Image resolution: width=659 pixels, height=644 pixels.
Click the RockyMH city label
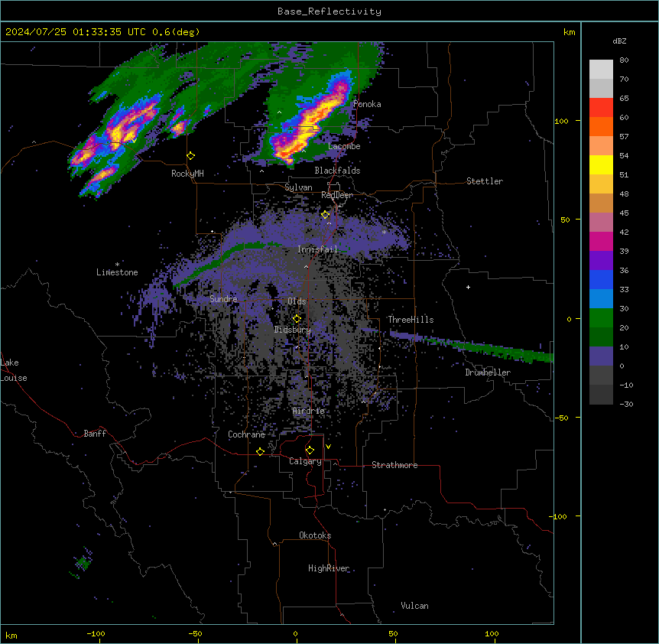coord(187,174)
